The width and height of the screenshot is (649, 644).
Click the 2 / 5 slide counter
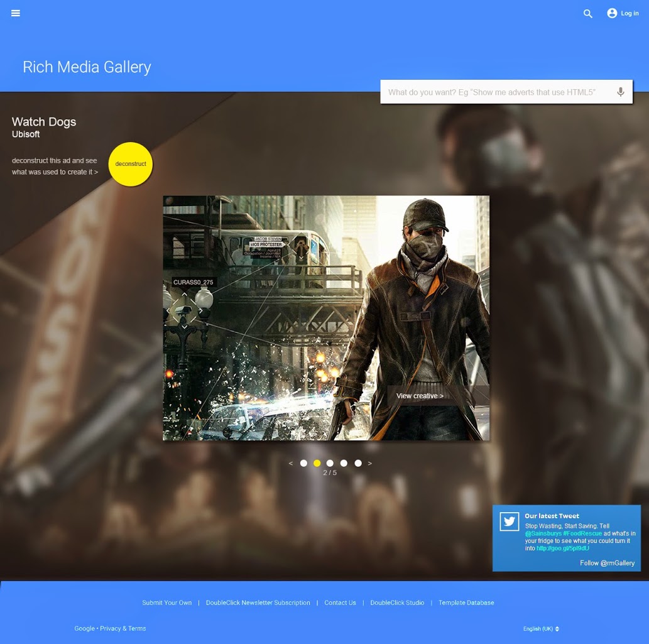(x=330, y=472)
